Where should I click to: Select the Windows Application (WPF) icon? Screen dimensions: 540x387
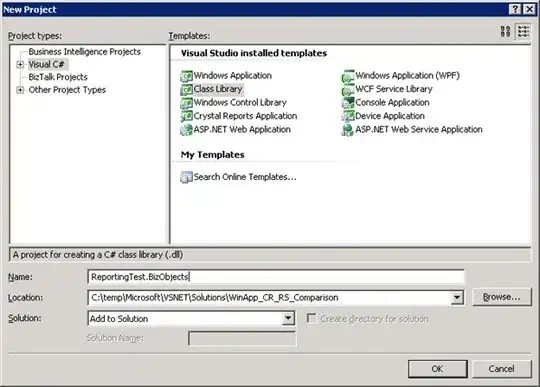pos(348,76)
